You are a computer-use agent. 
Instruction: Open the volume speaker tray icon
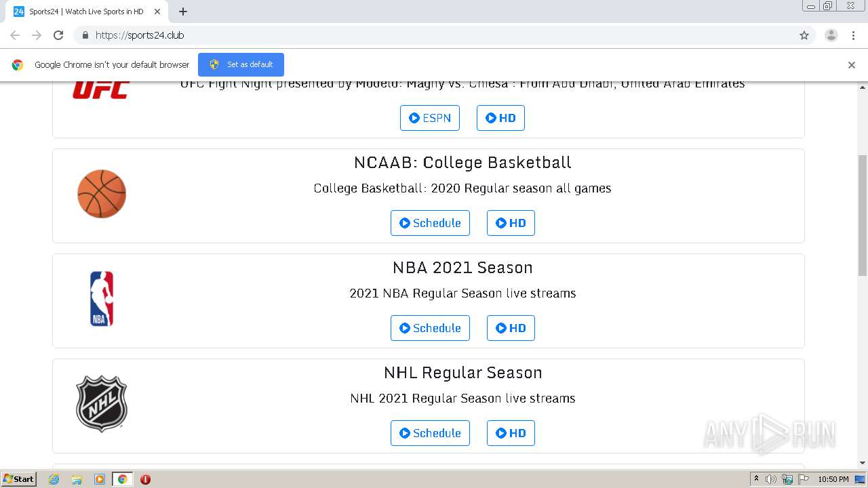point(771,479)
